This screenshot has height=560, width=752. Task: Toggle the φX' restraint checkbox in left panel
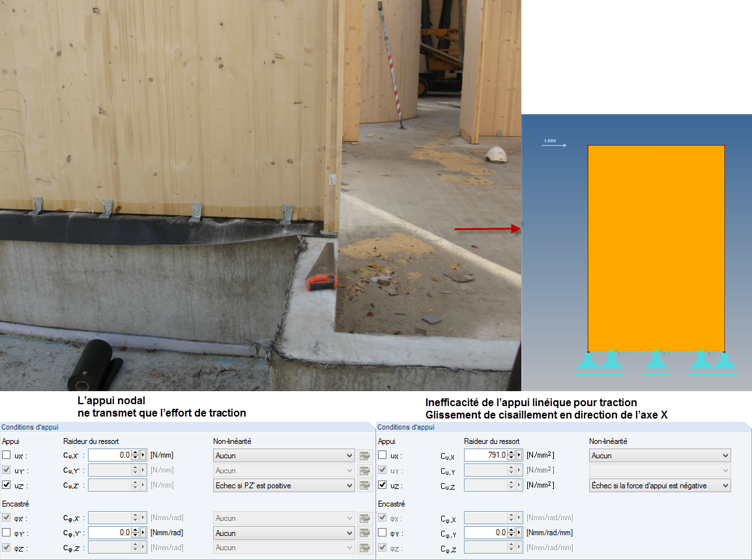[7, 517]
